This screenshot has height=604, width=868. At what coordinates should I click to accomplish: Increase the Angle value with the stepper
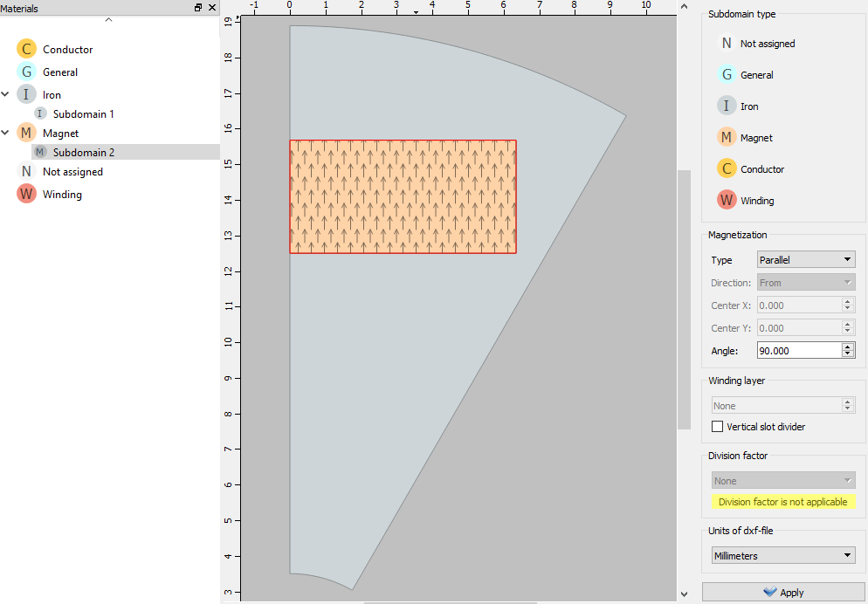pyautogui.click(x=847, y=346)
